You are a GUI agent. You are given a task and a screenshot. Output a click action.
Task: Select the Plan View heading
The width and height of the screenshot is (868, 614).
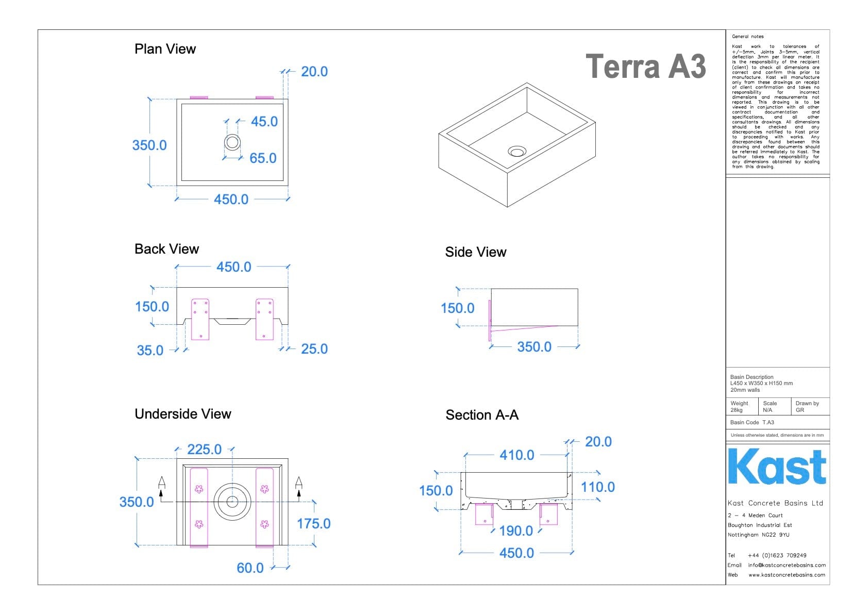coord(165,49)
